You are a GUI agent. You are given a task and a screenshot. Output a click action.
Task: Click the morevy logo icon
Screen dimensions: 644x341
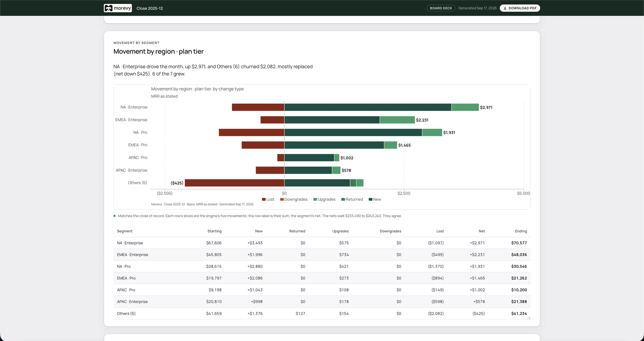[x=109, y=8]
